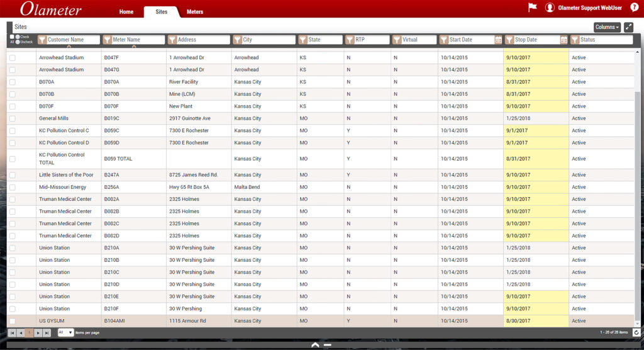Click the flag notifications icon
The image size is (644, 350).
point(532,8)
